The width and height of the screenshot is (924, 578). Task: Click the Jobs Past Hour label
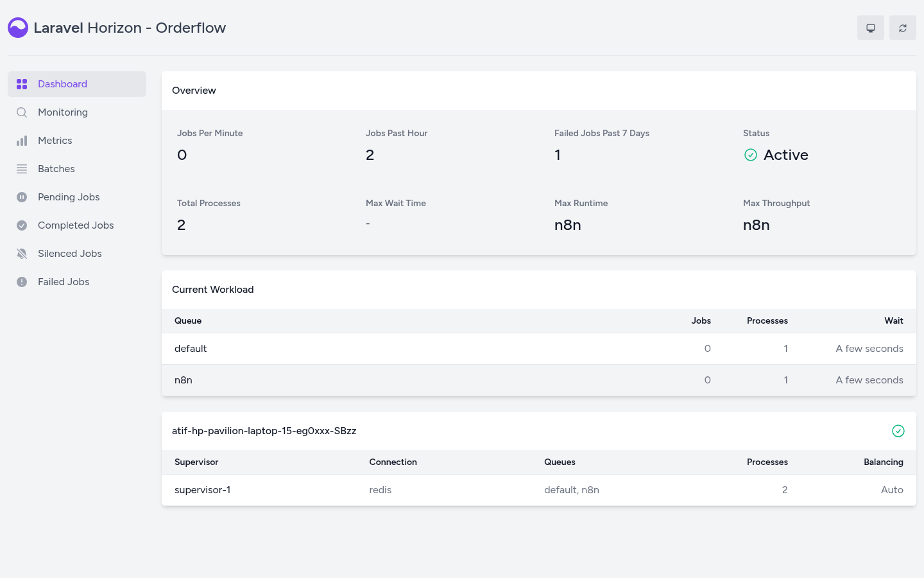(397, 133)
